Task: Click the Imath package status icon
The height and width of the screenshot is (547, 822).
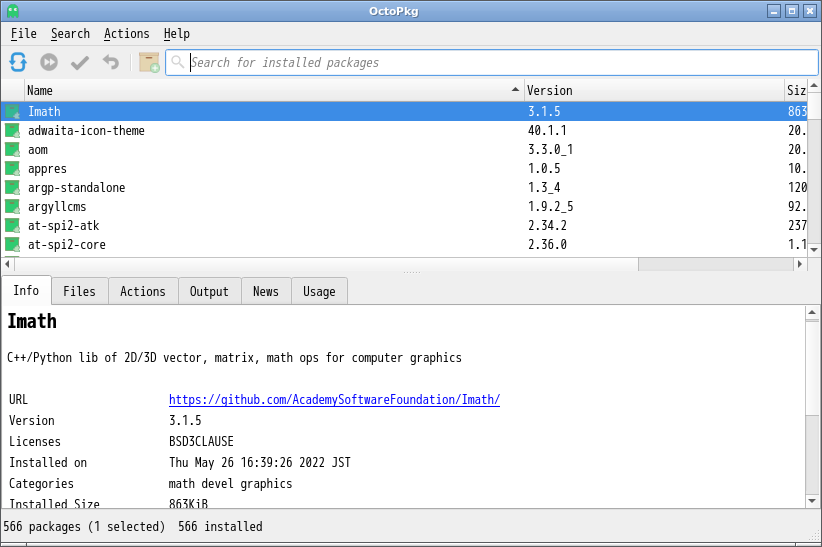Action: pos(13,111)
